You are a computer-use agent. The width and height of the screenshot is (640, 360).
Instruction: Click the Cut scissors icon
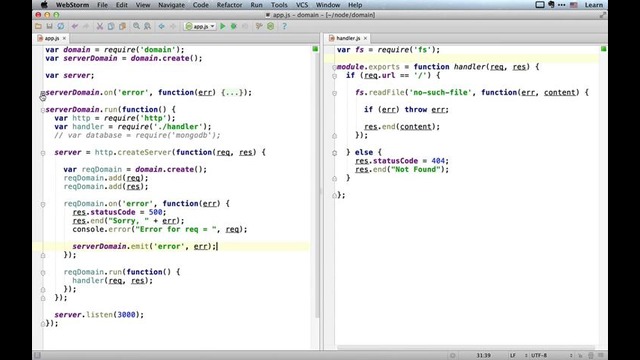coord(100,26)
